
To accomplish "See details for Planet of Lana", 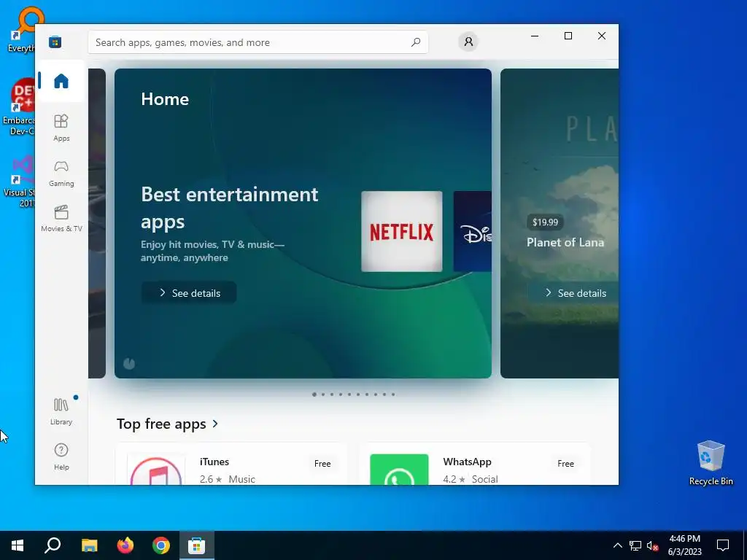I will [x=573, y=293].
